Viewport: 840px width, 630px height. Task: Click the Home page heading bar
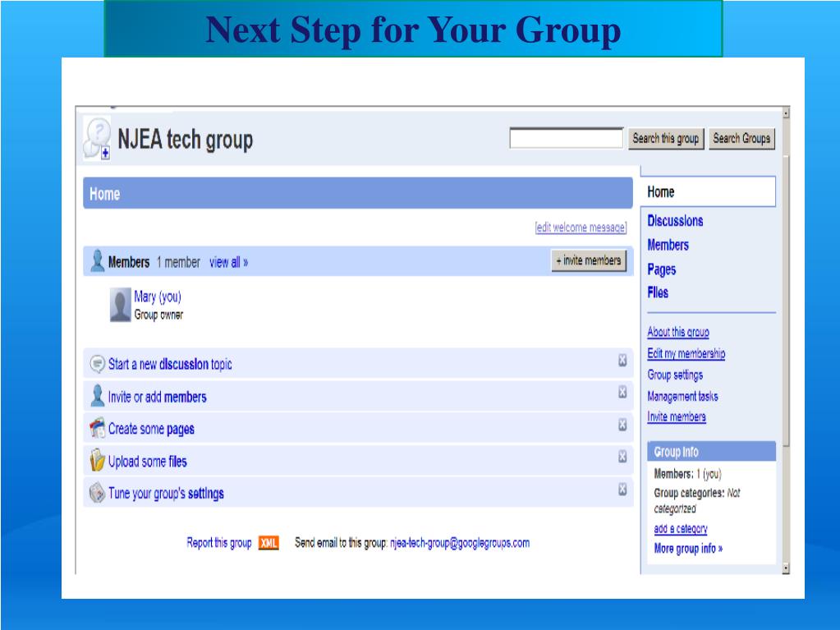pyautogui.click(x=358, y=193)
